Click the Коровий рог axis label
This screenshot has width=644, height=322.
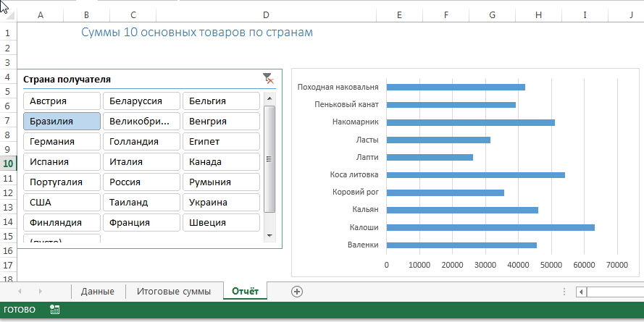pos(356,192)
